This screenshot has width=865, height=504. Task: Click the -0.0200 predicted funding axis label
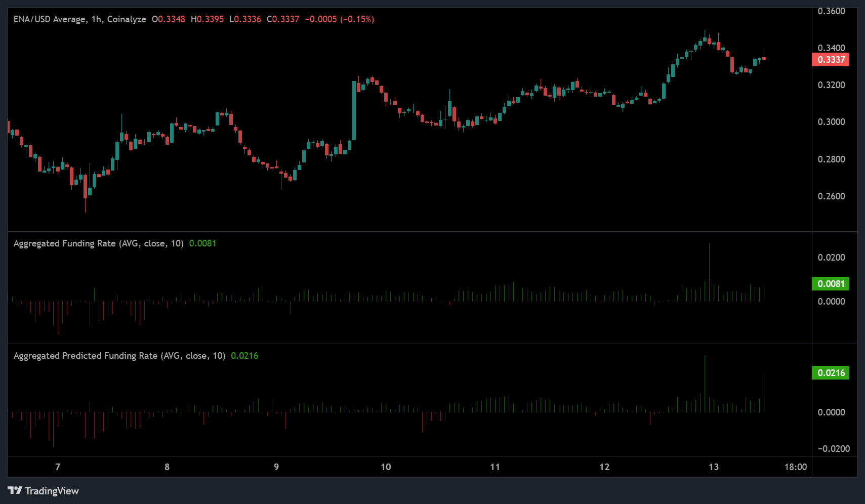click(x=834, y=449)
